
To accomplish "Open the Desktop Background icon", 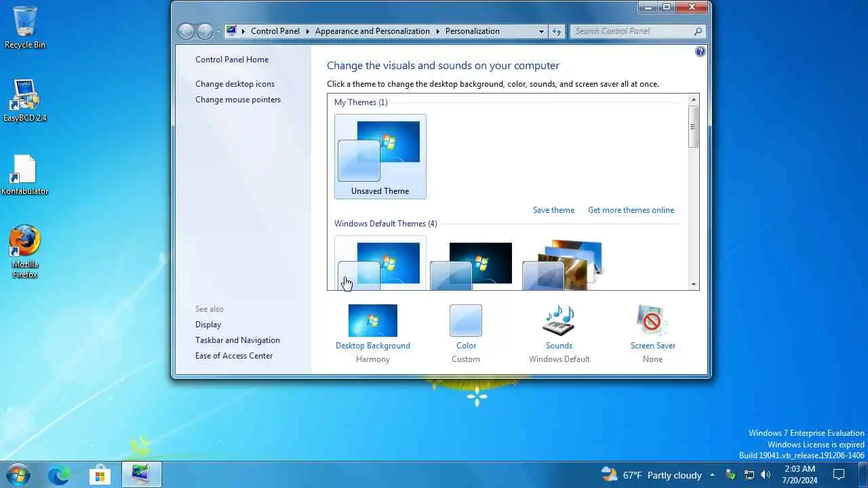I will [373, 321].
